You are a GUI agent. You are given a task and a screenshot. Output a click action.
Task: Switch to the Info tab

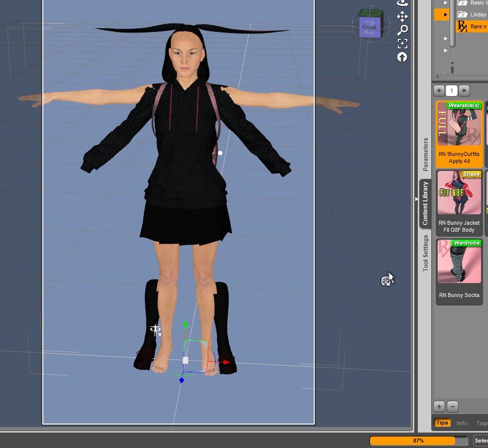tap(462, 423)
